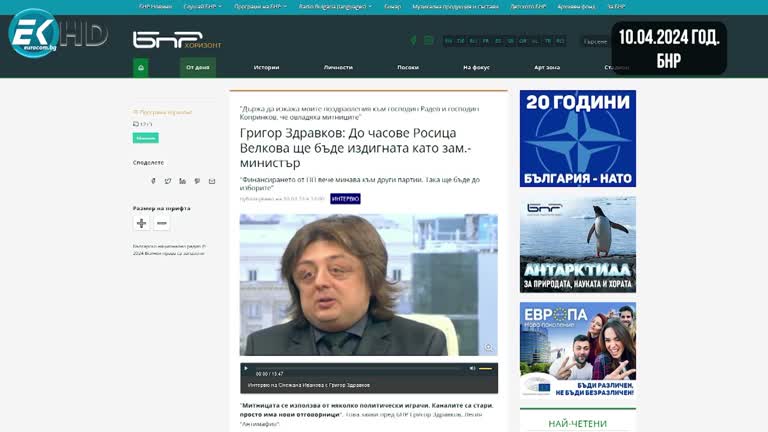Switch site language to EN
Viewport: 768px width, 432px height.
pyautogui.click(x=448, y=41)
